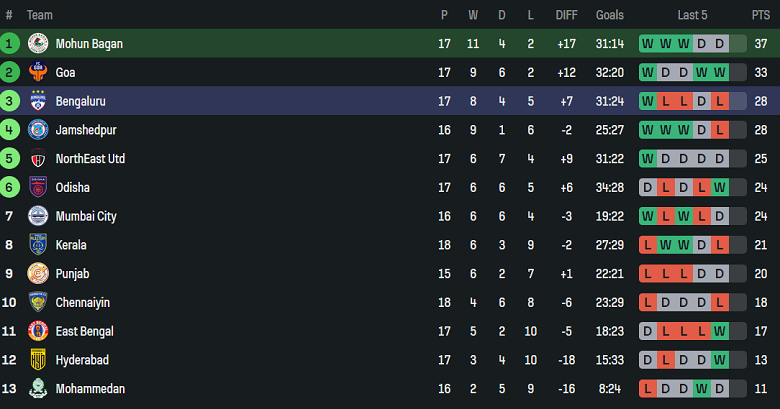Sort standings by Goals column header
This screenshot has height=409, width=780.
pyautogui.click(x=609, y=15)
